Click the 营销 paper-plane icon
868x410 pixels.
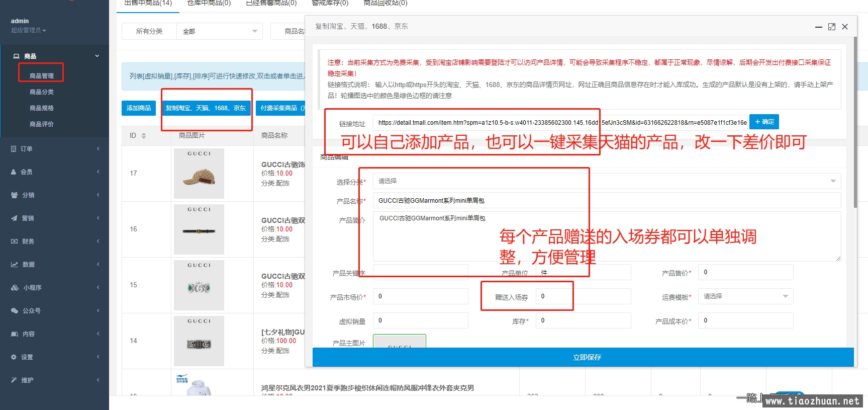14,218
